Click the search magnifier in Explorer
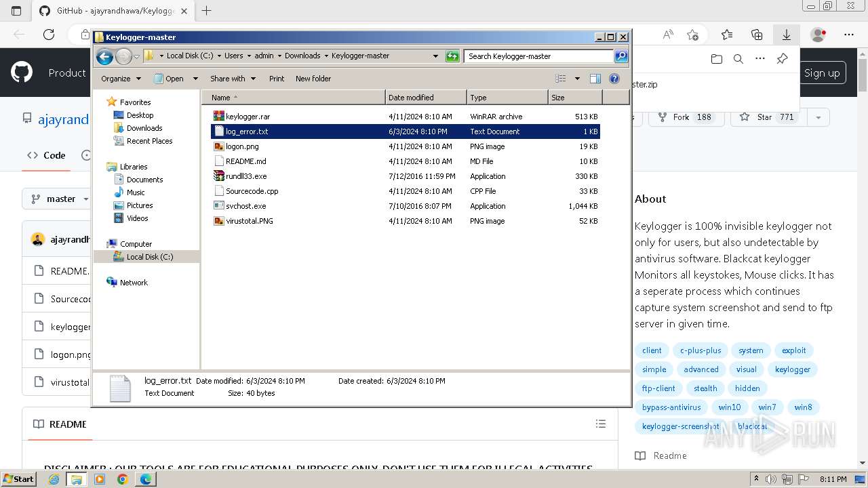The height and width of the screenshot is (488, 868). pos(621,56)
